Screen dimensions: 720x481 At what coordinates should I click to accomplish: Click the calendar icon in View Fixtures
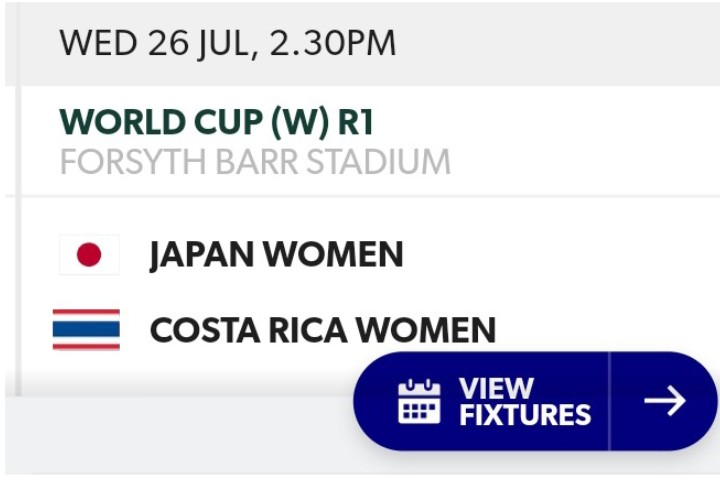point(419,402)
